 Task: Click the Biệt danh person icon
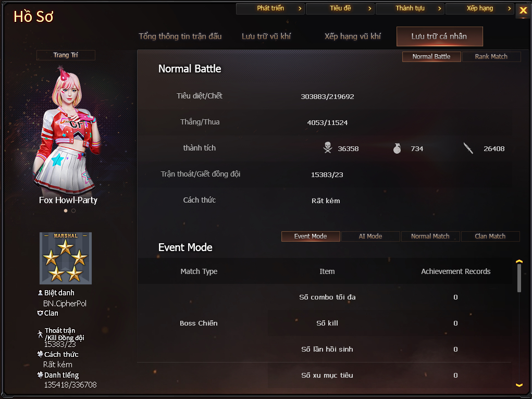[40, 292]
